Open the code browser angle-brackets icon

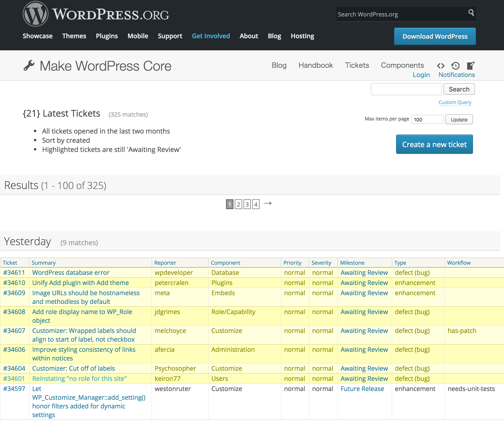point(441,66)
